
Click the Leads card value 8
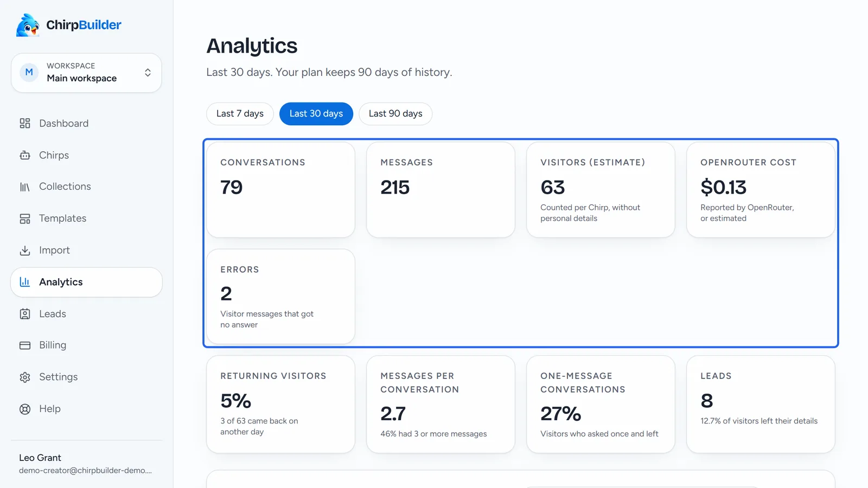[707, 401]
